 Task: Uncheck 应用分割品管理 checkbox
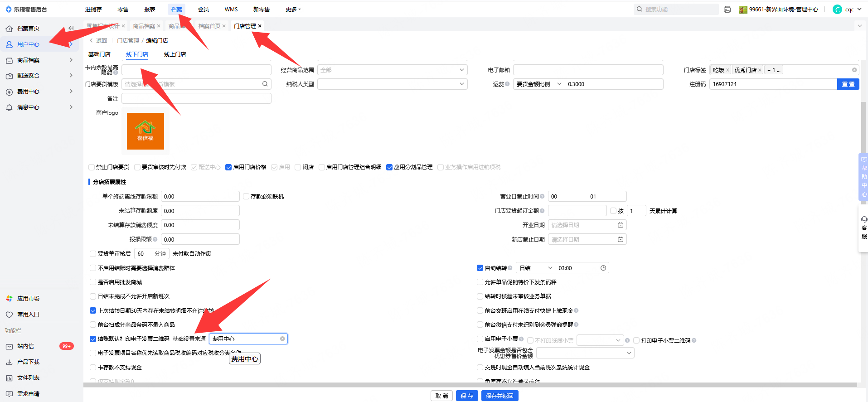(x=389, y=167)
